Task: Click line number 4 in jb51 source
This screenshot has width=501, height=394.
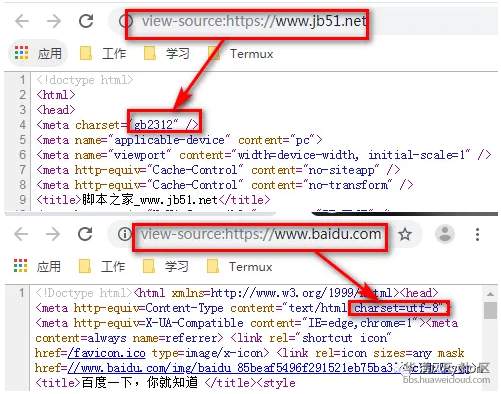Action: coord(22,125)
